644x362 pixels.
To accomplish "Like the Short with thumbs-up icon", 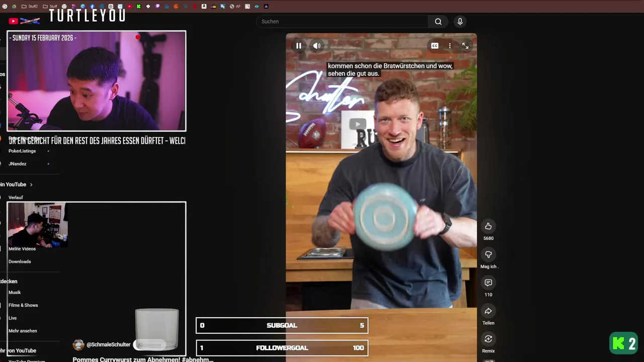I will [488, 226].
